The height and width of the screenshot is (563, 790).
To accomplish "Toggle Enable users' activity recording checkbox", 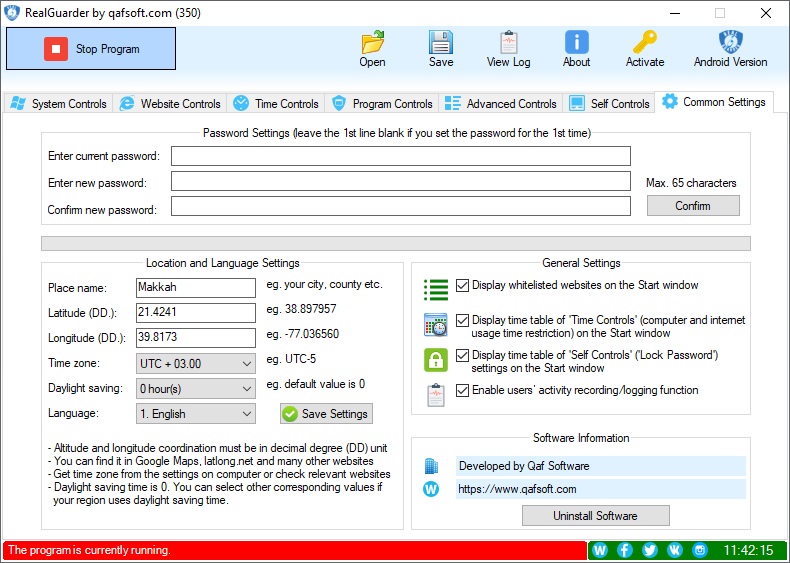I will pyautogui.click(x=462, y=391).
